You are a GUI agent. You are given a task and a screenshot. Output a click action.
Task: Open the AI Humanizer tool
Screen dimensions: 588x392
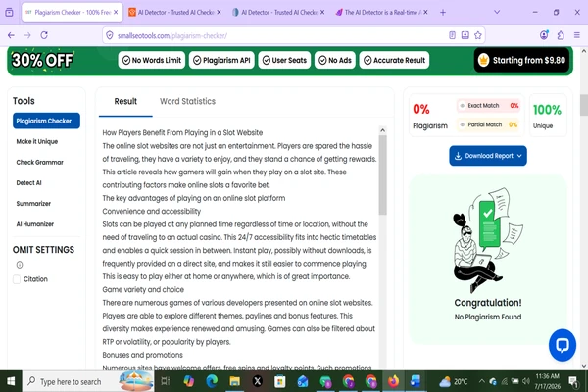pos(35,224)
